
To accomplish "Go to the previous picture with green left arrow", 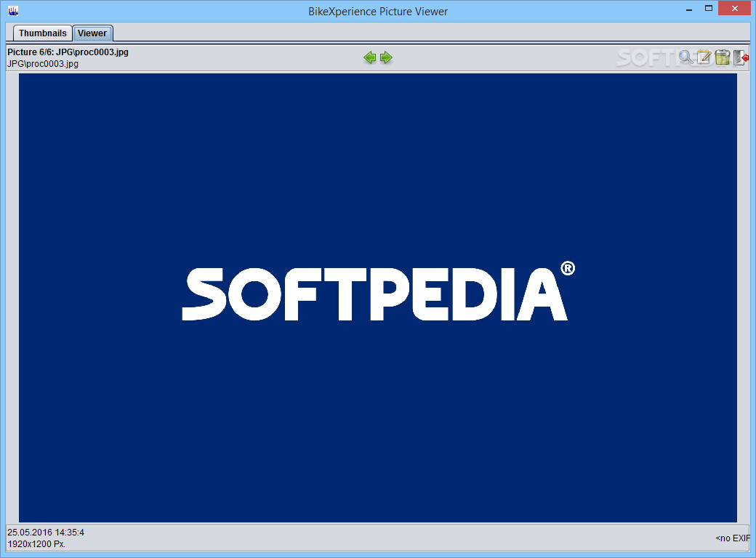I will (370, 58).
